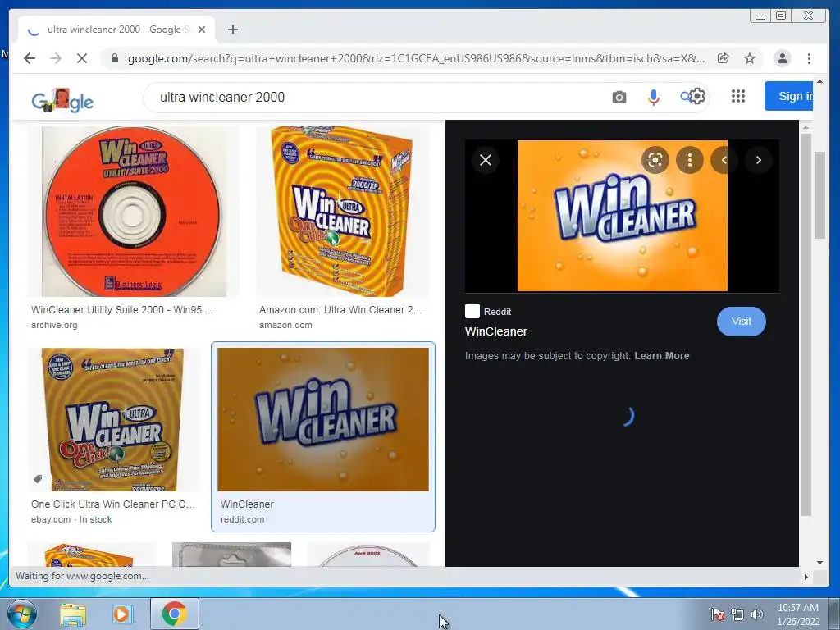Open Windows Explorer from taskbar

click(x=73, y=614)
